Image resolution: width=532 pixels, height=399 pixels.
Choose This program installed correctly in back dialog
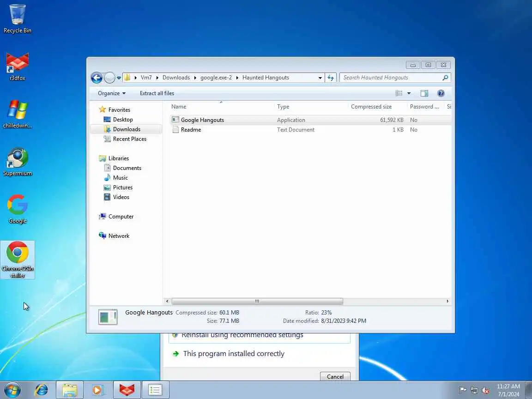coord(234,354)
